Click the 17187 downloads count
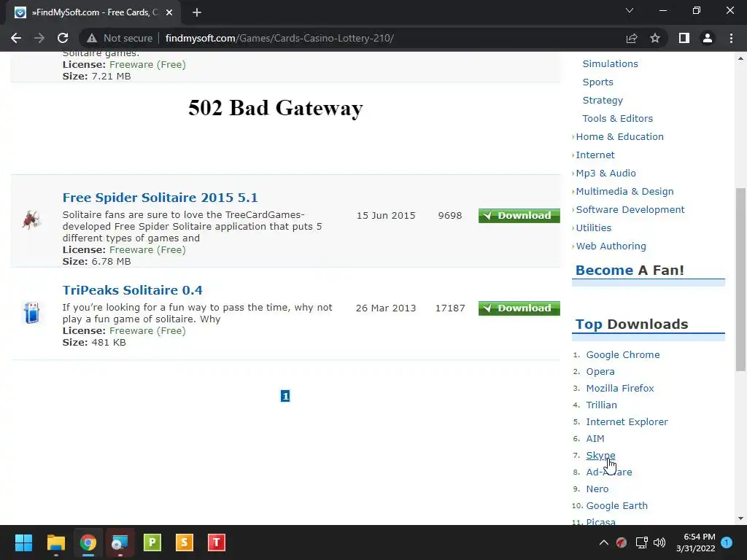The image size is (747, 560). 449,308
